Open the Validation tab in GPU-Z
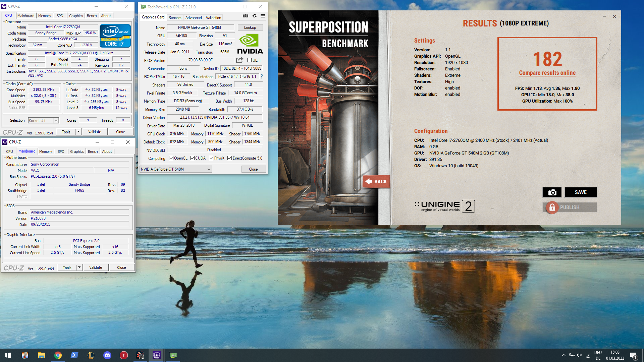 [x=213, y=18]
